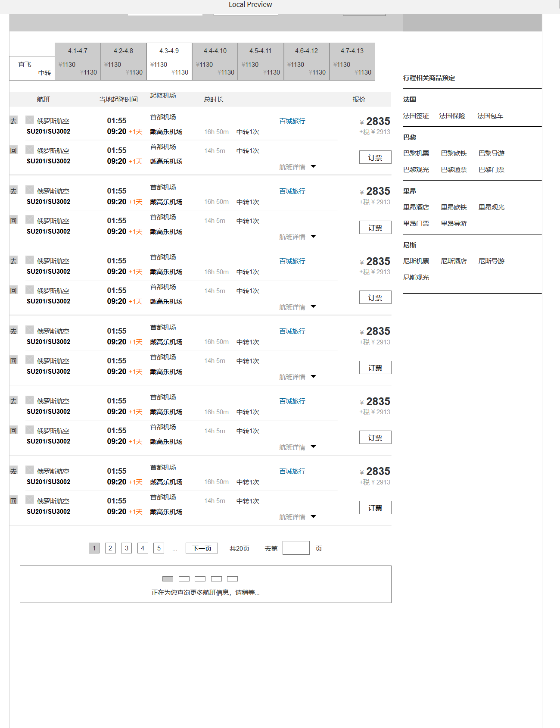The width and height of the screenshot is (560, 728).
Task: Go to next page with 下一页
Action: tap(202, 548)
